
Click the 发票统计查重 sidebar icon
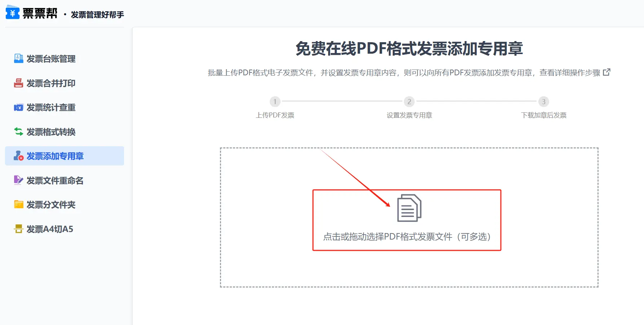[18, 107]
